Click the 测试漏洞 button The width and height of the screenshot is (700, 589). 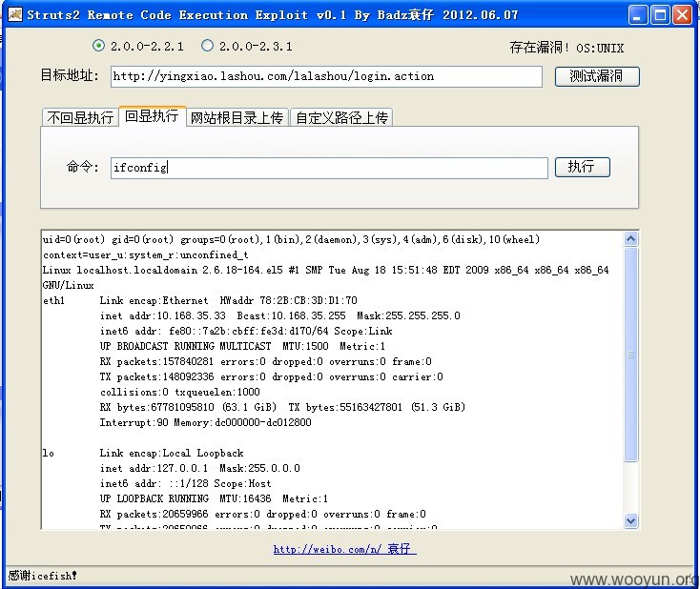[597, 76]
